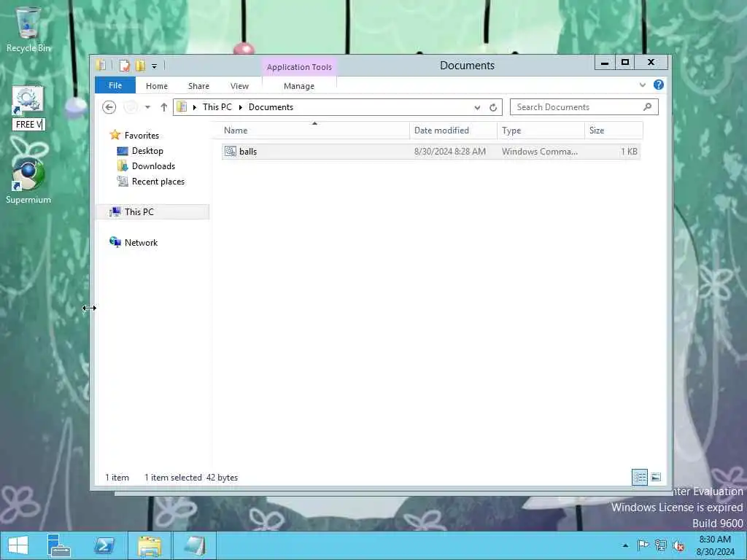Switch to the Home ribbon tab

[x=157, y=86]
